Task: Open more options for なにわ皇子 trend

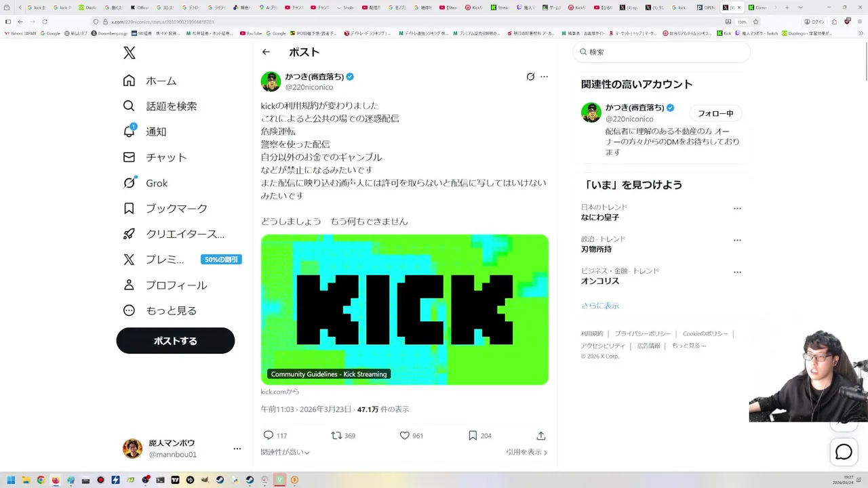Action: pos(737,209)
